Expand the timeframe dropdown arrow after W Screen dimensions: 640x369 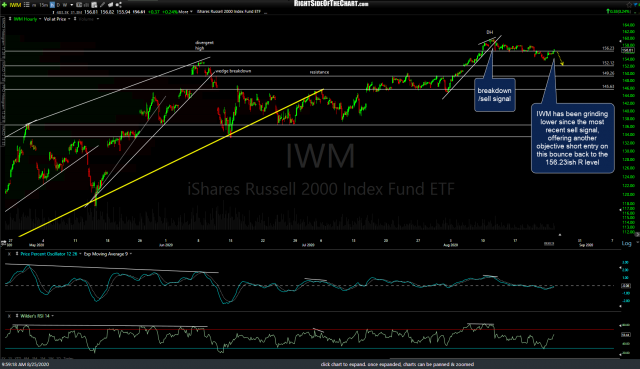tap(71, 5)
